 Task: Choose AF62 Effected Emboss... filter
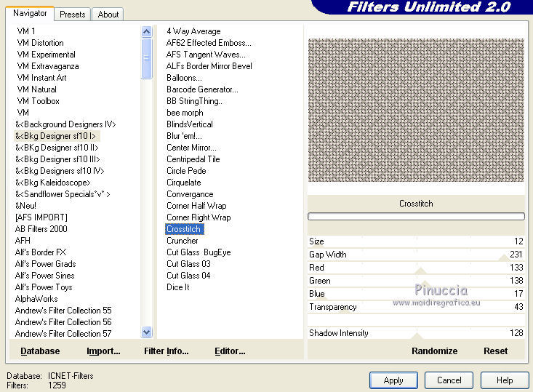click(209, 43)
